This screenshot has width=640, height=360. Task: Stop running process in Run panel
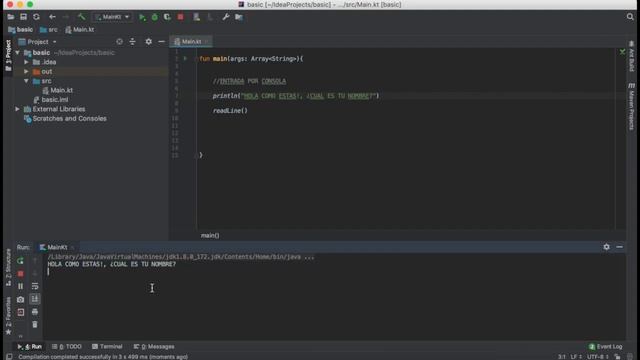(x=20, y=273)
